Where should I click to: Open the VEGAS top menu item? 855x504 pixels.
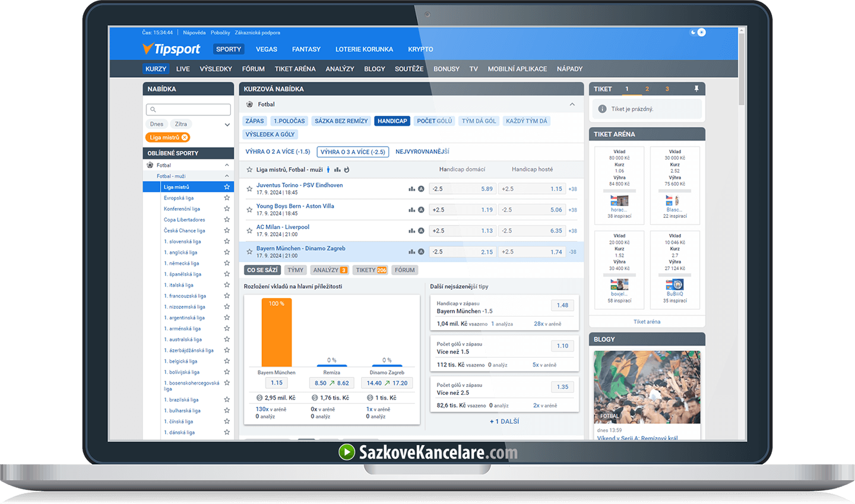[267, 49]
